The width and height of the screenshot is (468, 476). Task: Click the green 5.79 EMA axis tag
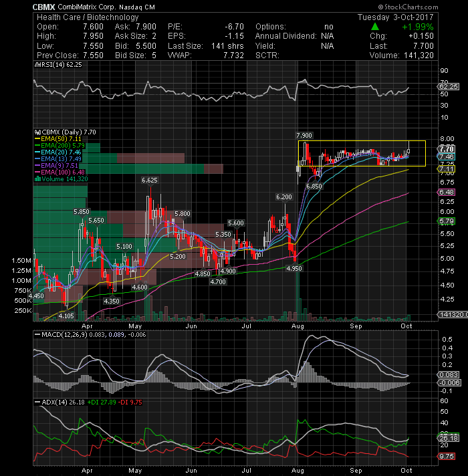[446, 221]
